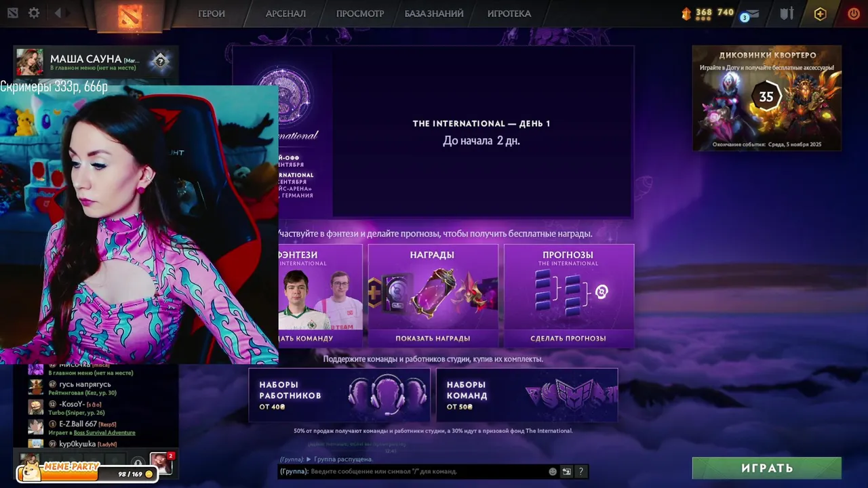The image size is (868, 488).
Task: Open settings gear in top bar
Action: (x=34, y=14)
